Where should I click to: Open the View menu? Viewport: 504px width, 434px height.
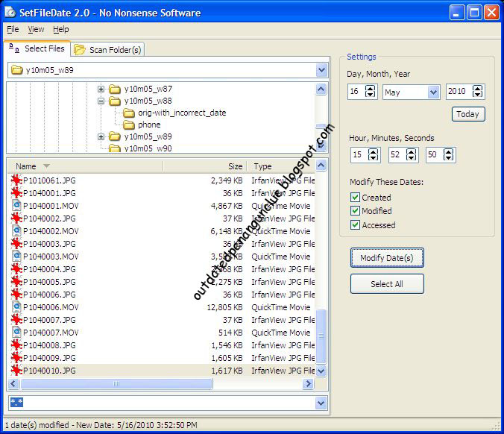pos(36,29)
